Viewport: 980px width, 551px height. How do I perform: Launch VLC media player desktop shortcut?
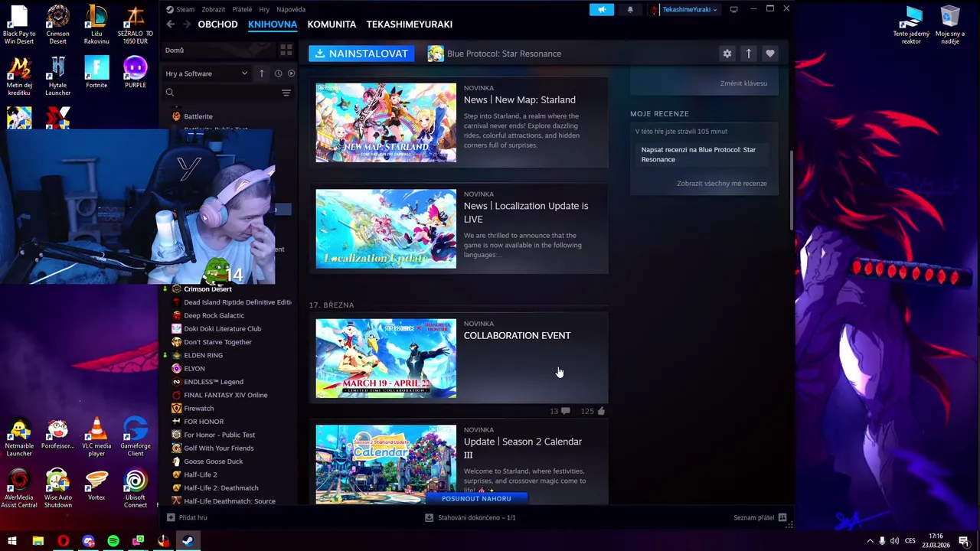pyautogui.click(x=96, y=437)
